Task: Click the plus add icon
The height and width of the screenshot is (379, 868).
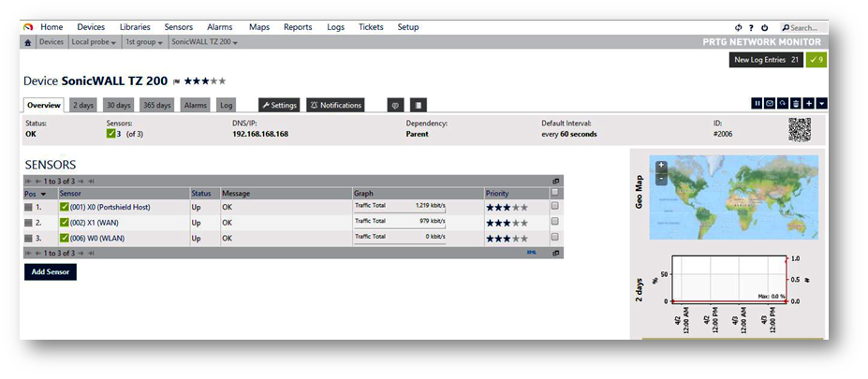Action: [x=808, y=104]
